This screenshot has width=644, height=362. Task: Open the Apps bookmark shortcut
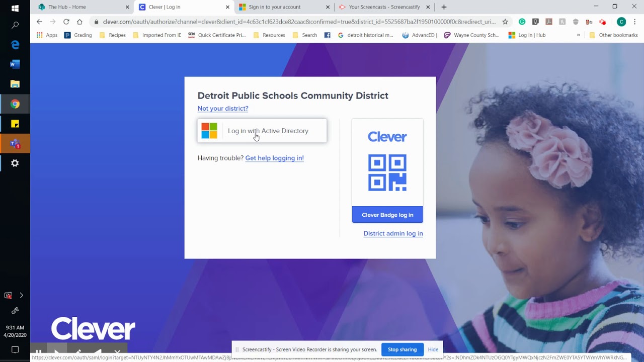click(47, 35)
